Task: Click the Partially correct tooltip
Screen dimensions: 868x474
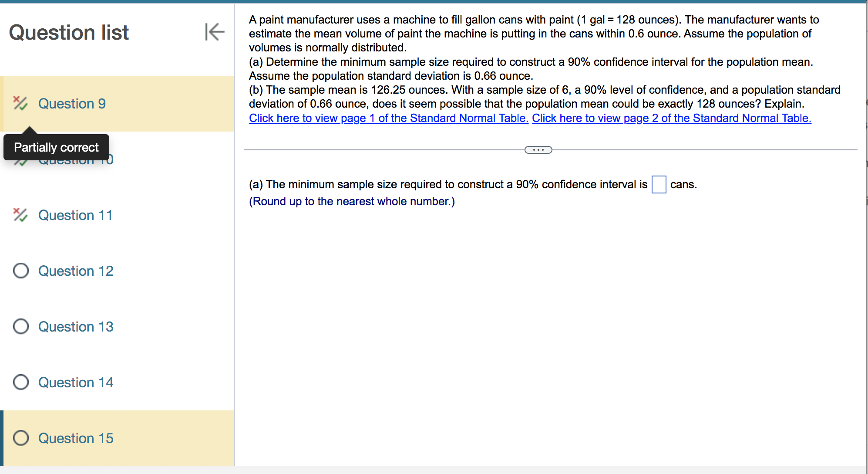Action: tap(56, 147)
